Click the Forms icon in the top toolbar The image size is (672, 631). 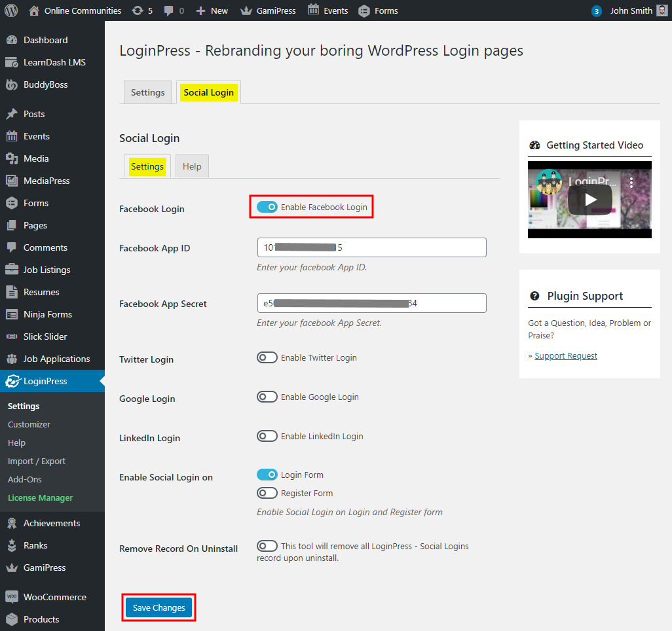[364, 10]
